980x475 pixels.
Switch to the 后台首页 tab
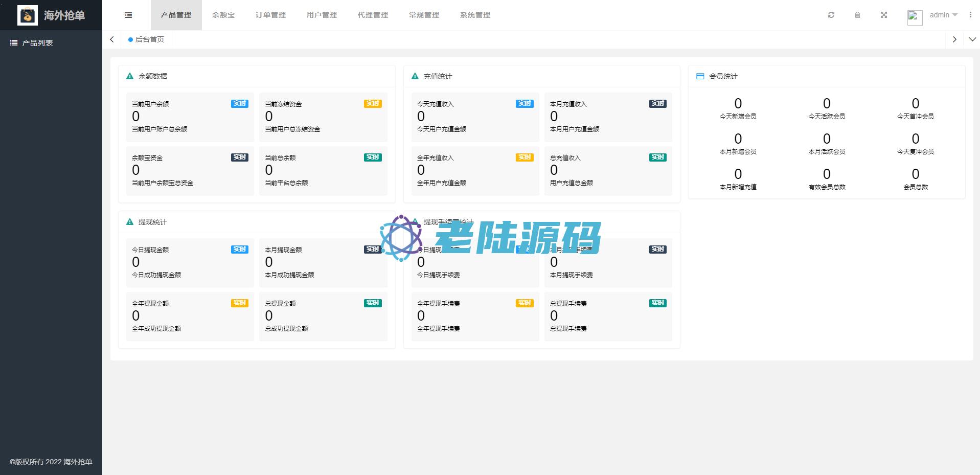click(x=149, y=39)
